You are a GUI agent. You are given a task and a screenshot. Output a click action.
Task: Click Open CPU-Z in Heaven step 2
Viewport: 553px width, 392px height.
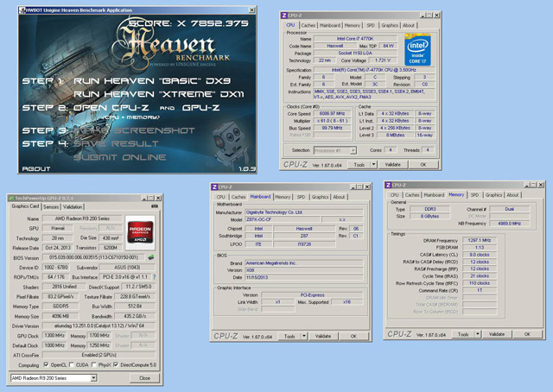(x=111, y=108)
